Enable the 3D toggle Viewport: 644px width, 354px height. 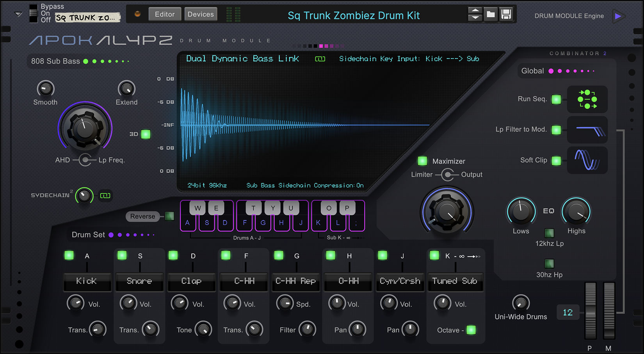[146, 134]
